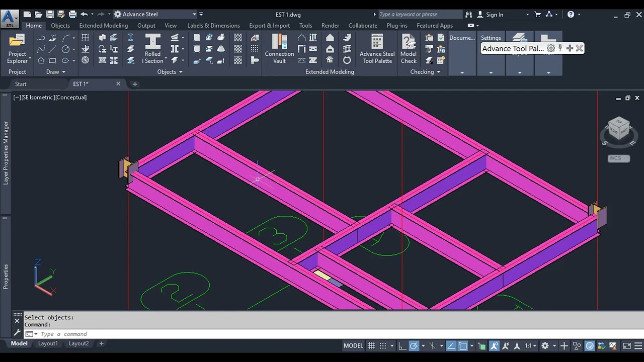This screenshot has height=362, width=644.
Task: Click the MODEL space button
Action: tap(353, 346)
